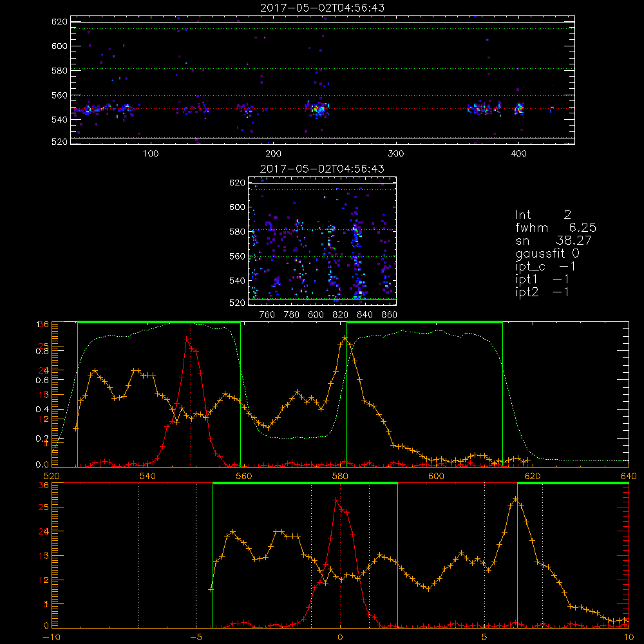Click the orange peak near 580 in third plot
The width and height of the screenshot is (644, 644).
pyautogui.click(x=345, y=338)
